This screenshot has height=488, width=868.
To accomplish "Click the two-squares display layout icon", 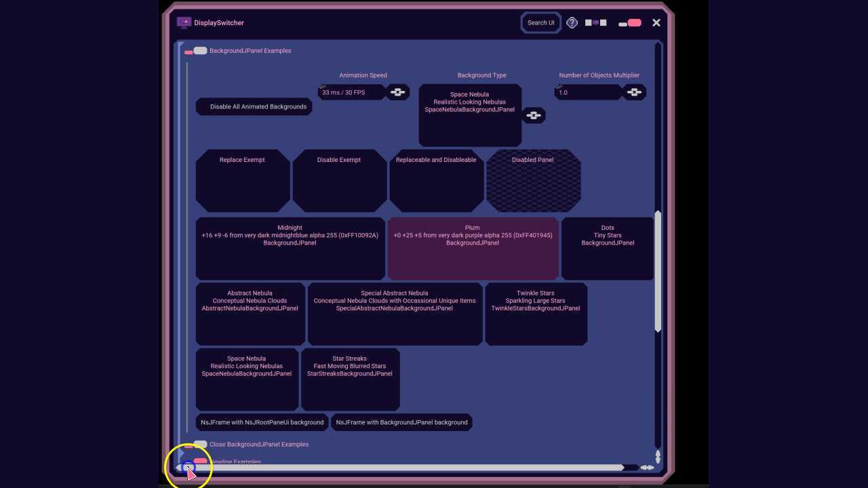I will pos(596,22).
